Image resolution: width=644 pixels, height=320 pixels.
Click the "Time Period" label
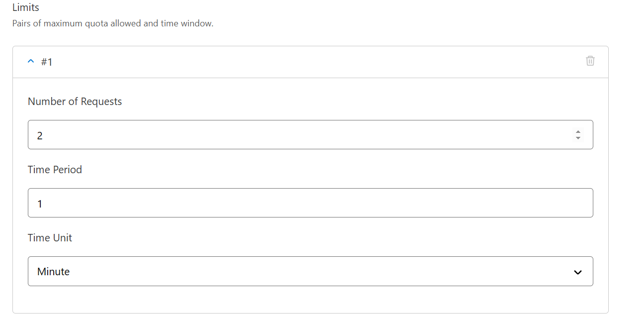click(x=55, y=170)
